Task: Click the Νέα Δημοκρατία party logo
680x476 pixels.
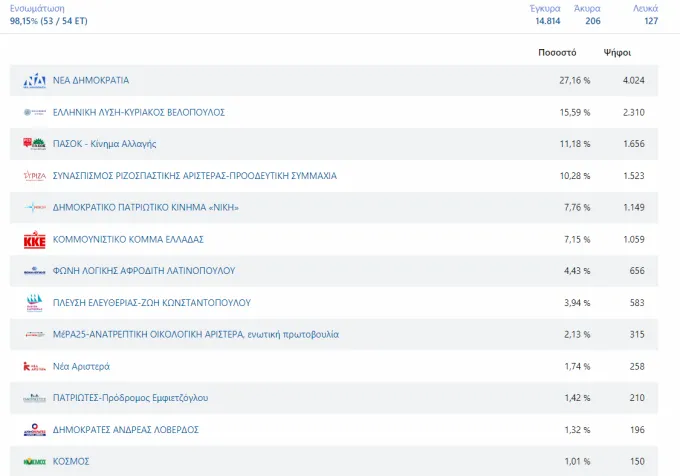Action: coord(34,81)
